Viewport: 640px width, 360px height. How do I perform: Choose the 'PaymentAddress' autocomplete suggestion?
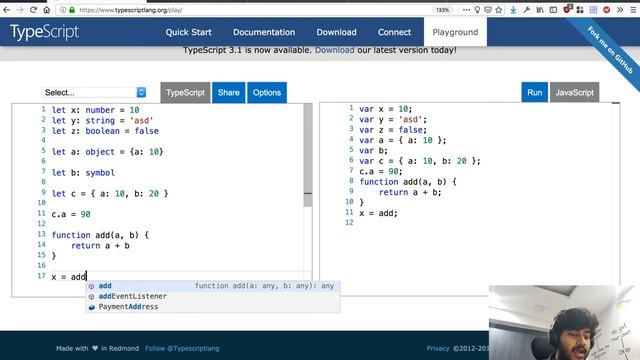point(213,307)
